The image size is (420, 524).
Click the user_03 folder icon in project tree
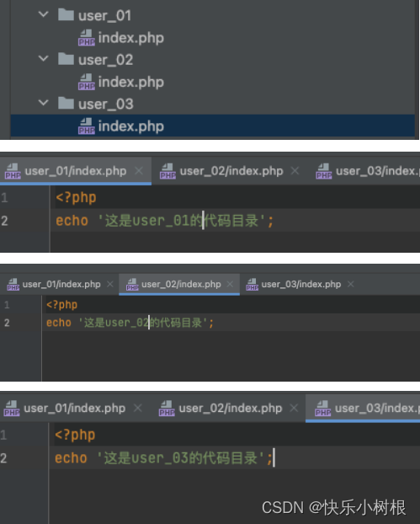pyautogui.click(x=66, y=103)
